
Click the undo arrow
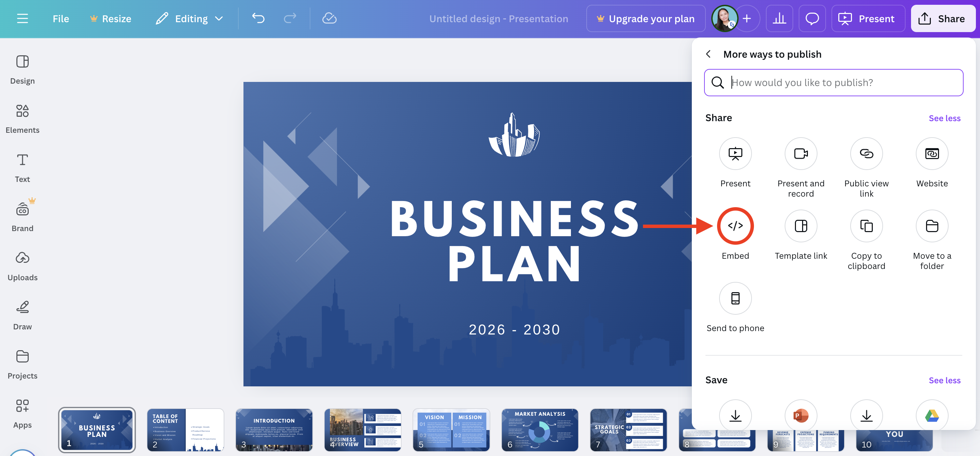click(x=258, y=18)
